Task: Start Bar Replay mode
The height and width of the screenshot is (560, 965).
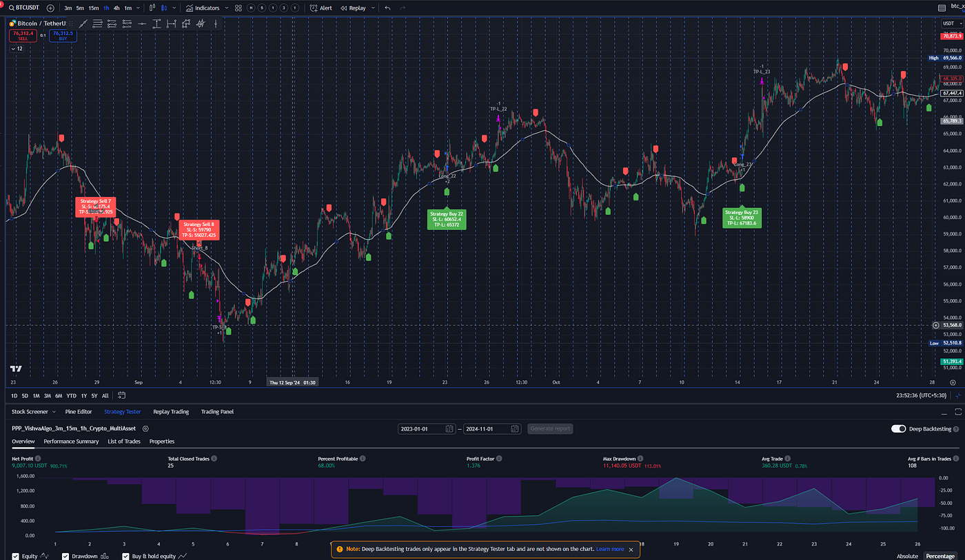Action: point(353,8)
